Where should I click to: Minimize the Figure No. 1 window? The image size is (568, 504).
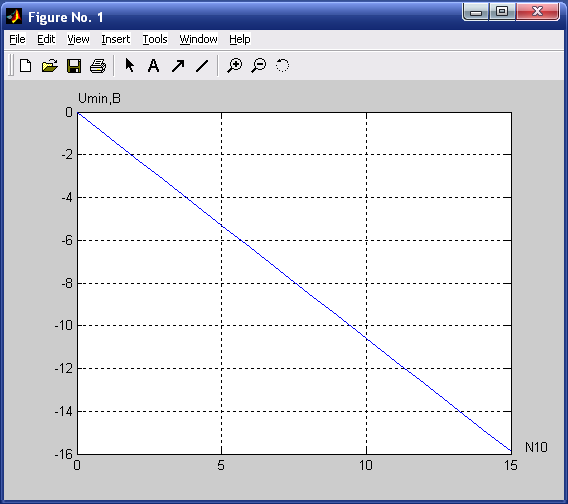[476, 12]
